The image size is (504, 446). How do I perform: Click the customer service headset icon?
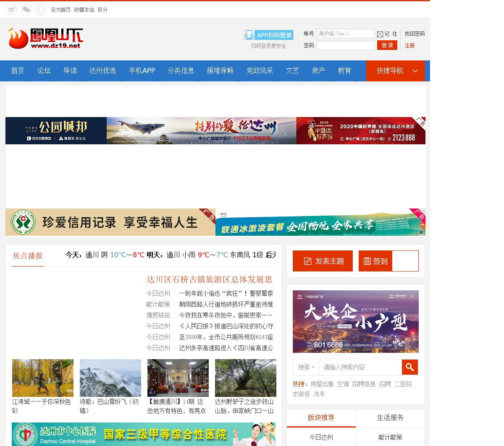[41, 10]
